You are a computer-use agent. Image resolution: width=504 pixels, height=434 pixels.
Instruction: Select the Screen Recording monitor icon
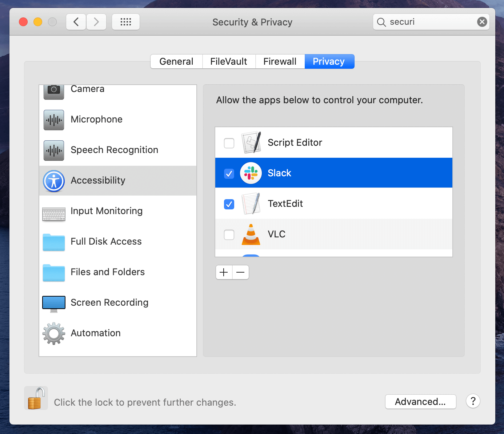click(x=54, y=303)
